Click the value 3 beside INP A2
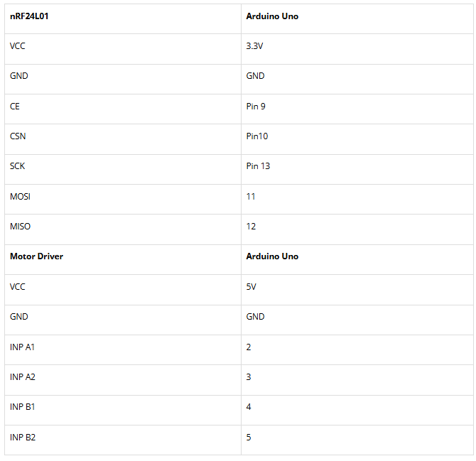Screen dimensions: 476x461 click(x=249, y=376)
